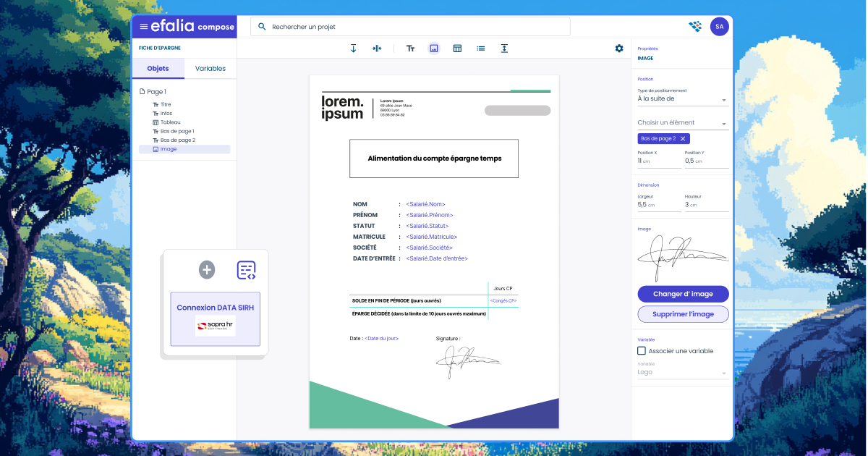Enable the Associer une variable checkbox
The image size is (868, 456).
[x=642, y=350]
